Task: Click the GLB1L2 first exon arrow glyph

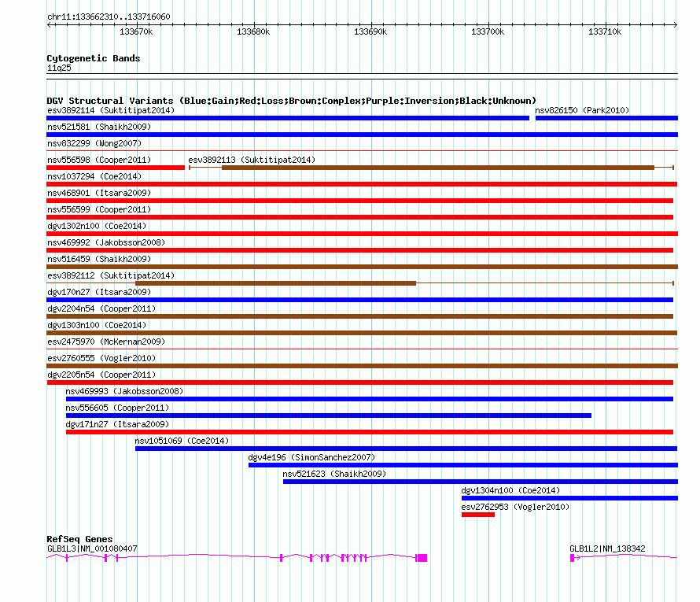Action: [x=575, y=558]
